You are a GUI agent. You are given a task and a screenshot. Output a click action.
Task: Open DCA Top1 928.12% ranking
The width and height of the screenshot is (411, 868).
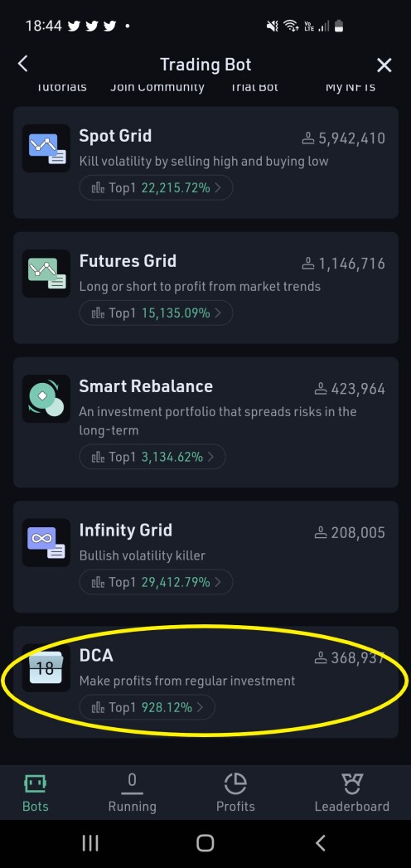(147, 707)
